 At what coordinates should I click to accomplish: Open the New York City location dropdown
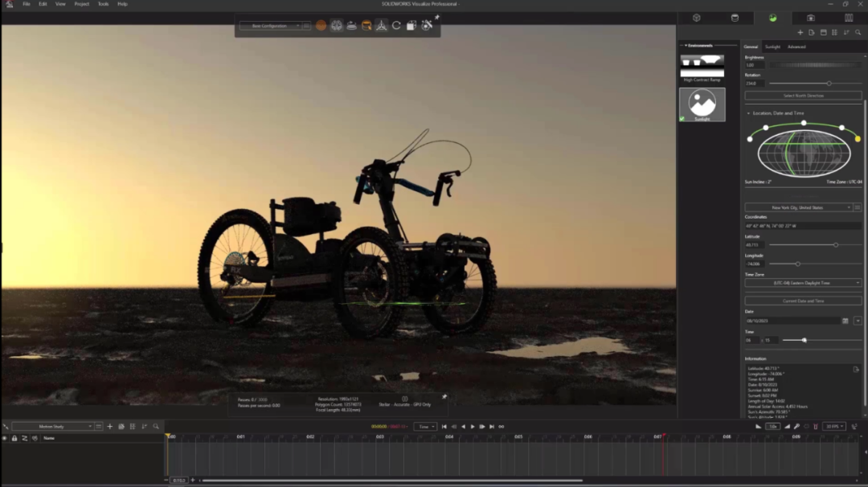[x=797, y=207]
